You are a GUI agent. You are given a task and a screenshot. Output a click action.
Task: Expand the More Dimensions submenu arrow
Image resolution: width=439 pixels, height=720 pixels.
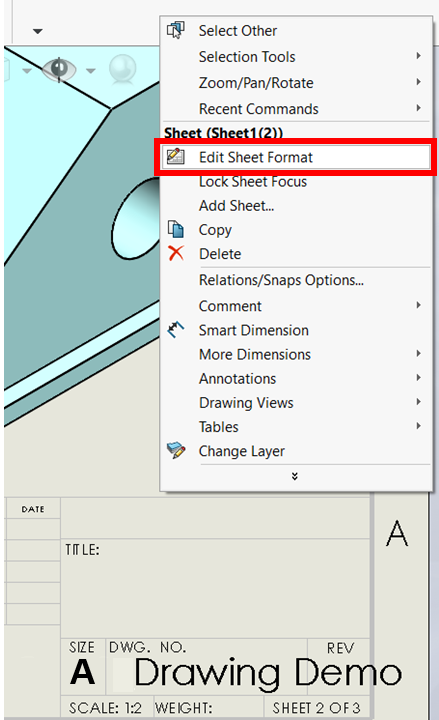418,354
